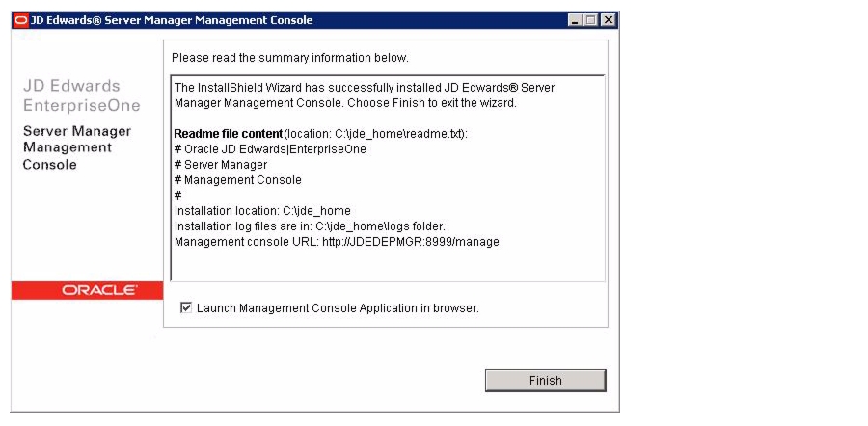Click the Management console URL line
The height and width of the screenshot is (426, 868).
point(337,242)
